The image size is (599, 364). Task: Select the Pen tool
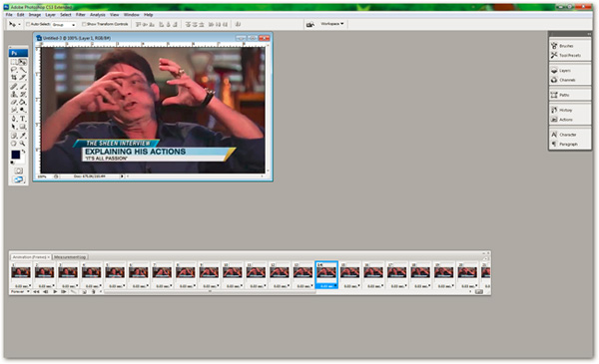click(x=13, y=119)
